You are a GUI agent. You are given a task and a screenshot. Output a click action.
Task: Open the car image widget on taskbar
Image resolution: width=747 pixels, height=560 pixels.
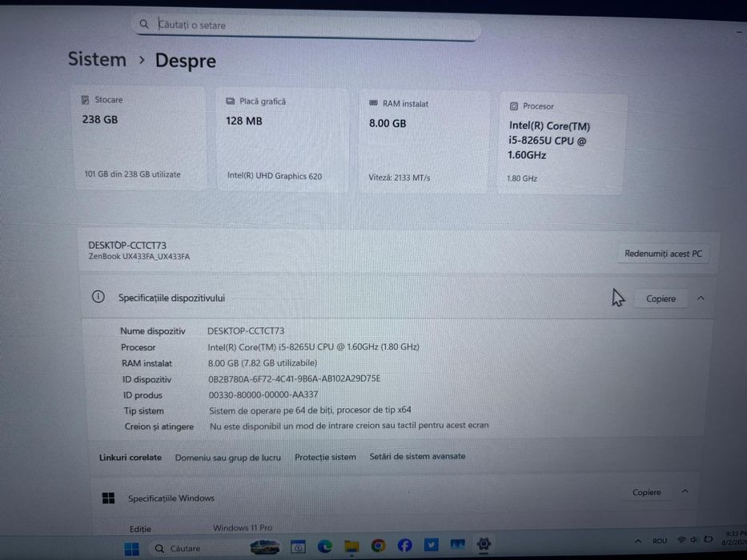[x=265, y=547]
